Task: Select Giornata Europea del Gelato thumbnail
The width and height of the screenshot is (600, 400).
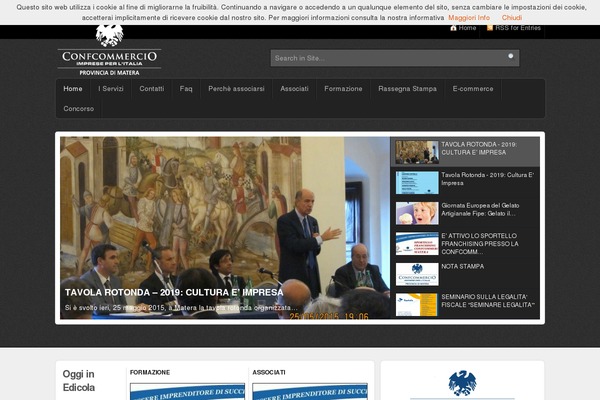Action: point(417,213)
